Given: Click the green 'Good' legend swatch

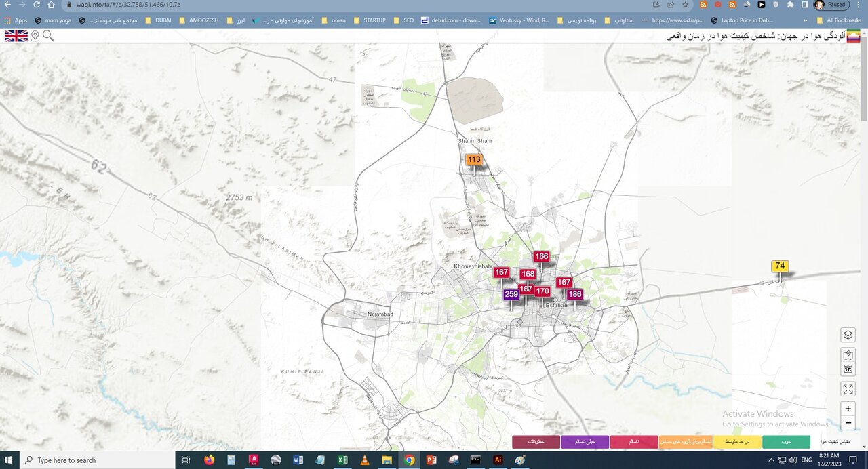Looking at the screenshot, I should point(786,442).
